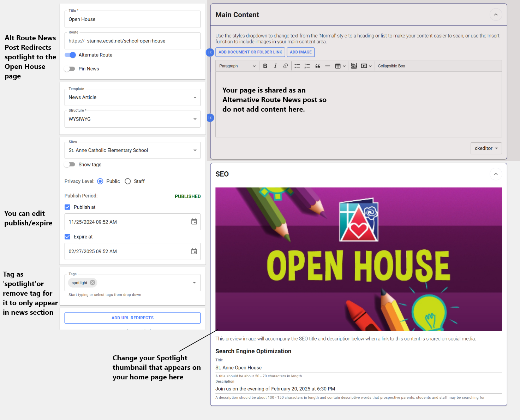This screenshot has height=420, width=520.
Task: Click Collapsible Box in the editor toolbar
Action: point(391,66)
